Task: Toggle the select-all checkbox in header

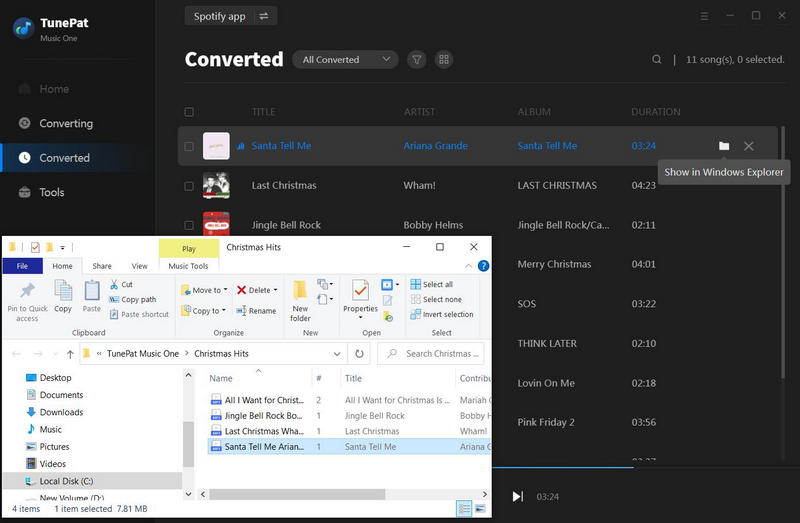Action: tap(190, 112)
